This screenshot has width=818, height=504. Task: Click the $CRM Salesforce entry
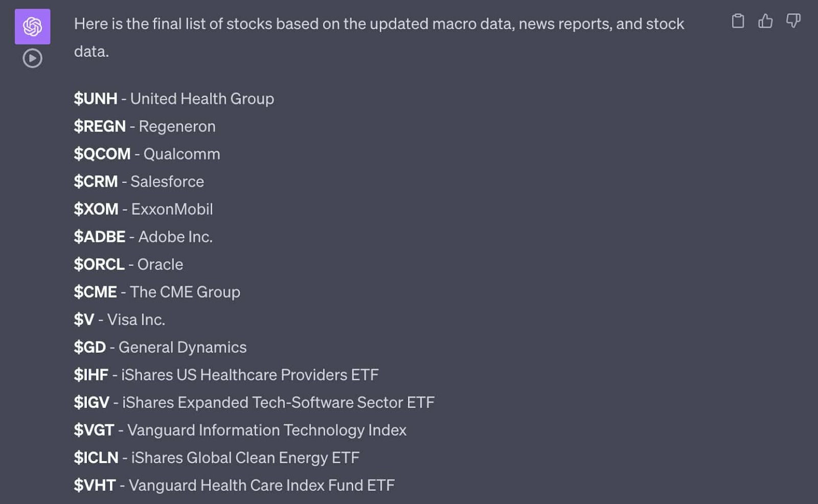click(x=139, y=181)
